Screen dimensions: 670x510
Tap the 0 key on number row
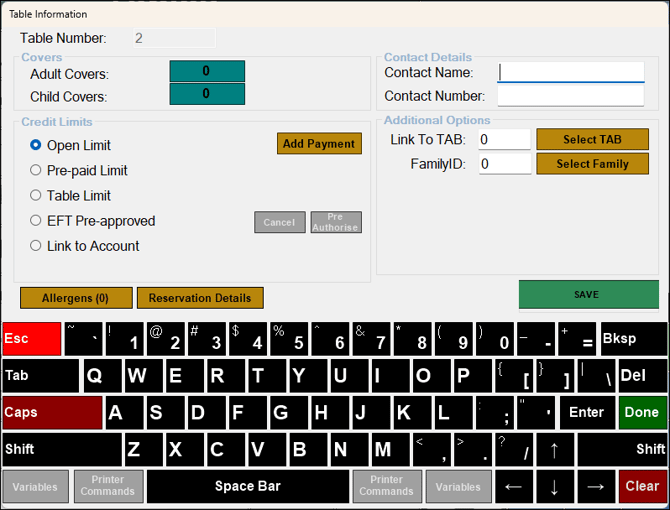pos(495,339)
